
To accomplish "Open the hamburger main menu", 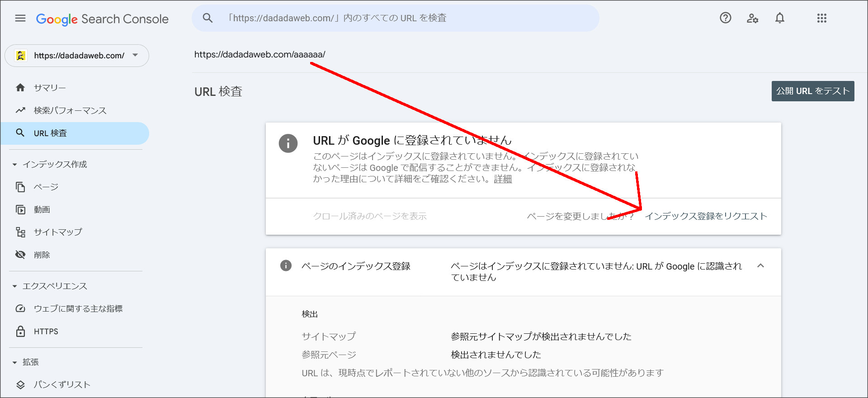I will click(x=20, y=18).
